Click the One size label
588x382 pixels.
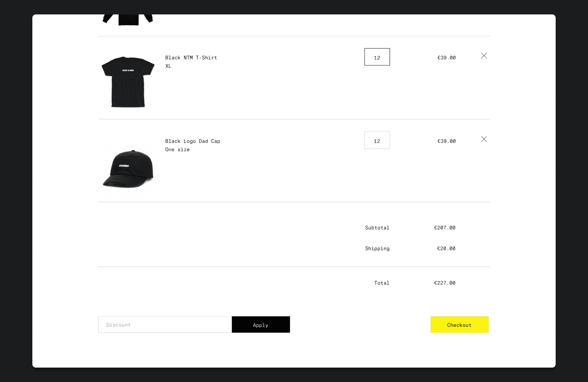[177, 150]
